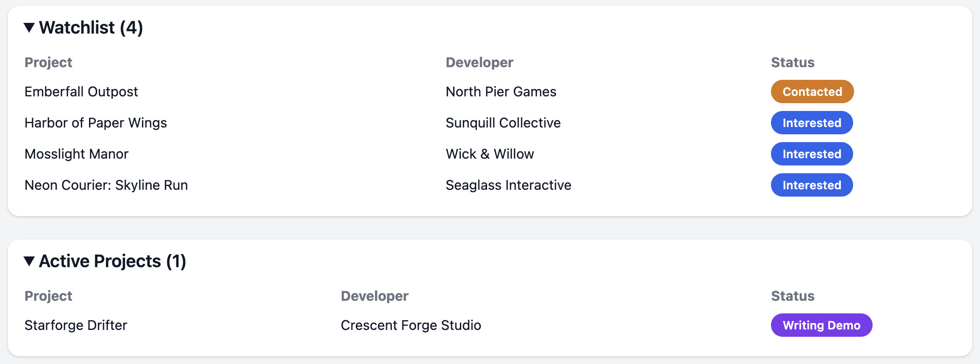Image resolution: width=980 pixels, height=364 pixels.
Task: Click developer Wick & Willow
Action: pos(490,154)
